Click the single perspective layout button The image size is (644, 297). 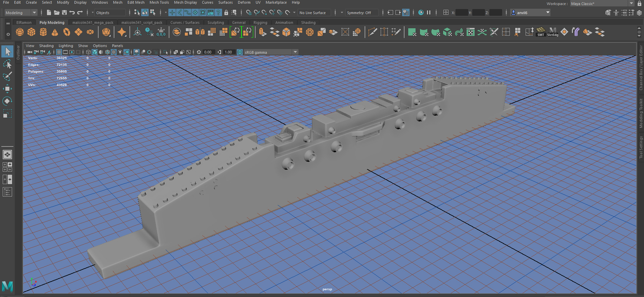pyautogui.click(x=7, y=155)
